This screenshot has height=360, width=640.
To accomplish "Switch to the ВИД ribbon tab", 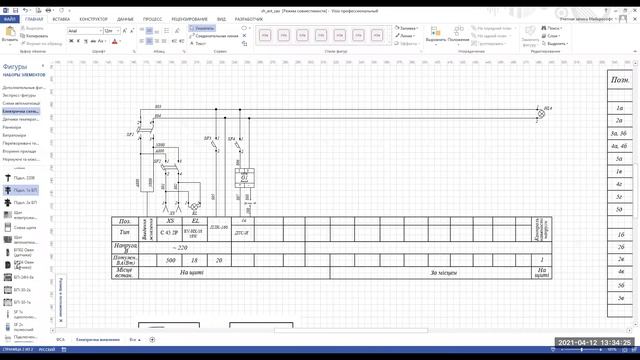I will (221, 19).
